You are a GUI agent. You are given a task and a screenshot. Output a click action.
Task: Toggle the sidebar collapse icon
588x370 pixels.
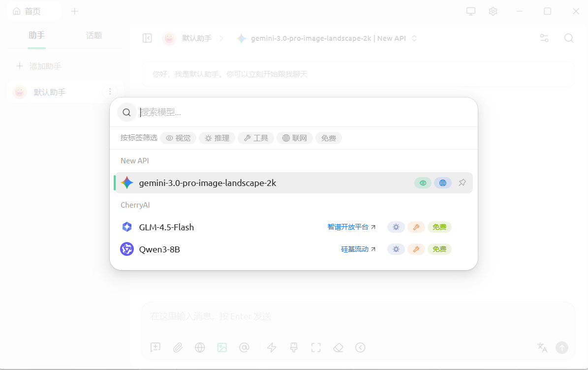point(148,38)
